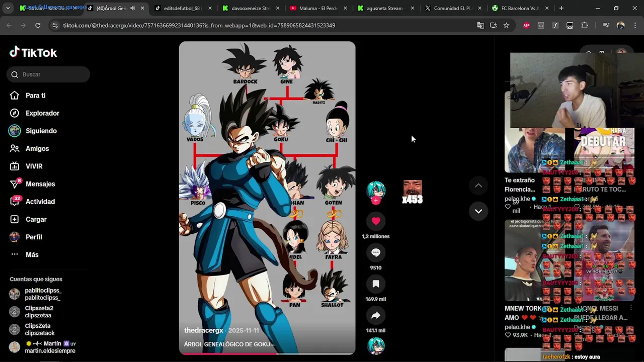Open Explorador section
644x362 pixels.
(x=42, y=113)
